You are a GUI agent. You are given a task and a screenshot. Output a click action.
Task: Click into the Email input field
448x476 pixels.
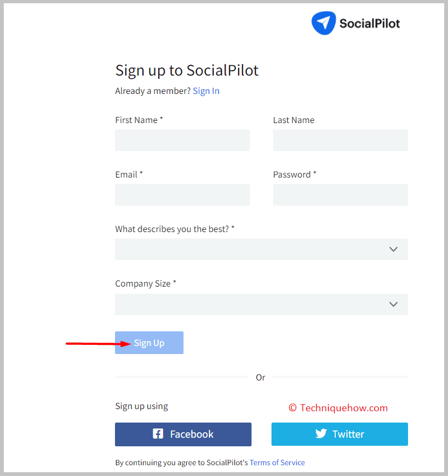(x=182, y=195)
